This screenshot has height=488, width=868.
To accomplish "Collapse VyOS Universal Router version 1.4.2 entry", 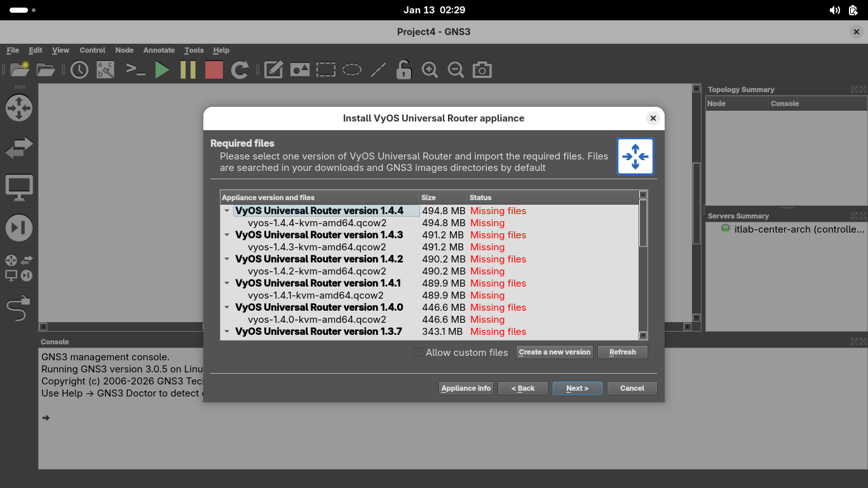I will point(227,259).
